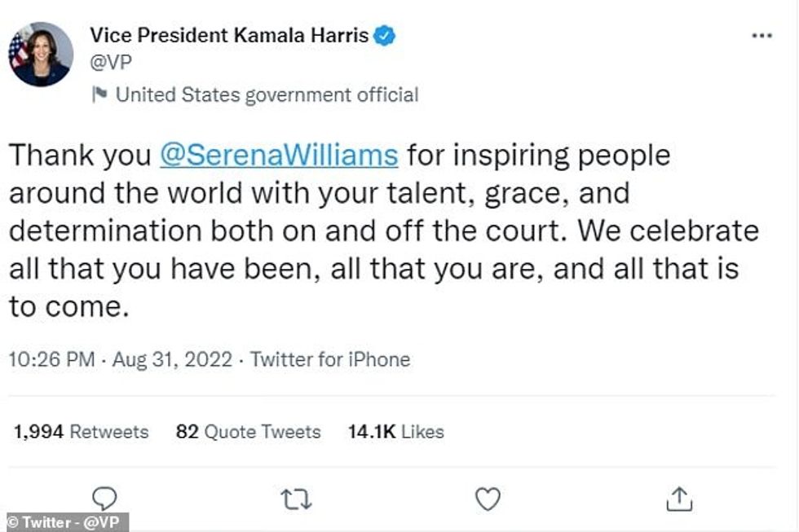Screen dimensions: 799x532
Task: Click the United States government official label
Action: pos(267,95)
